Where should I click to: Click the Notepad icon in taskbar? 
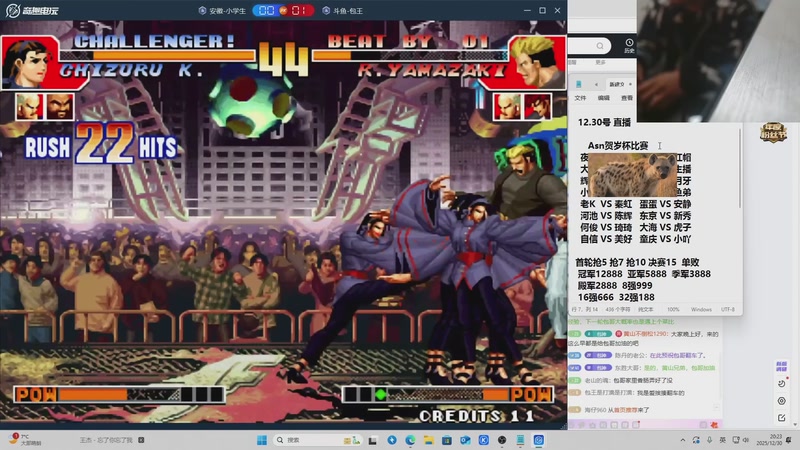coord(520,440)
